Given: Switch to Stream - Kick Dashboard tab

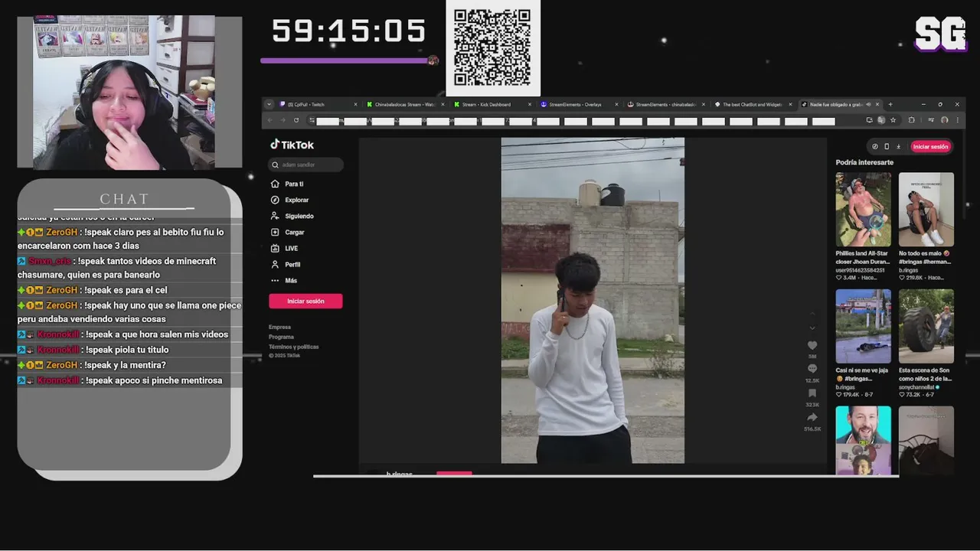Looking at the screenshot, I should 492,104.
